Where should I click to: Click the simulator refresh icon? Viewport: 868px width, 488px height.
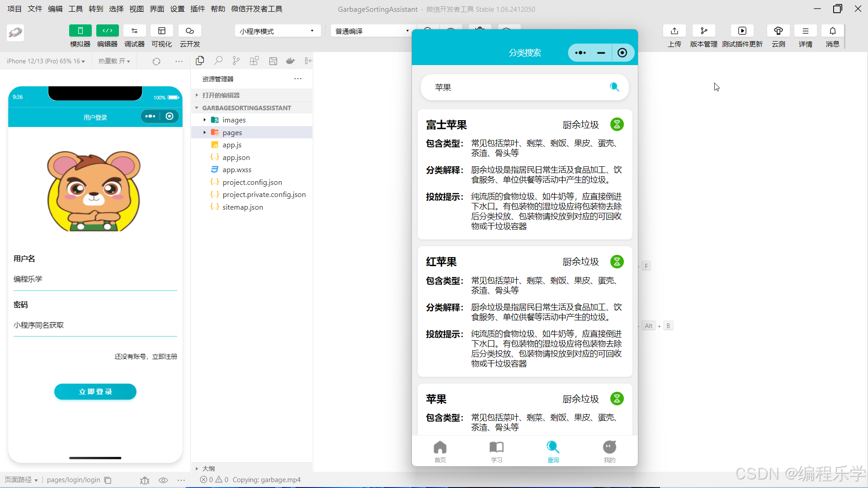point(156,61)
